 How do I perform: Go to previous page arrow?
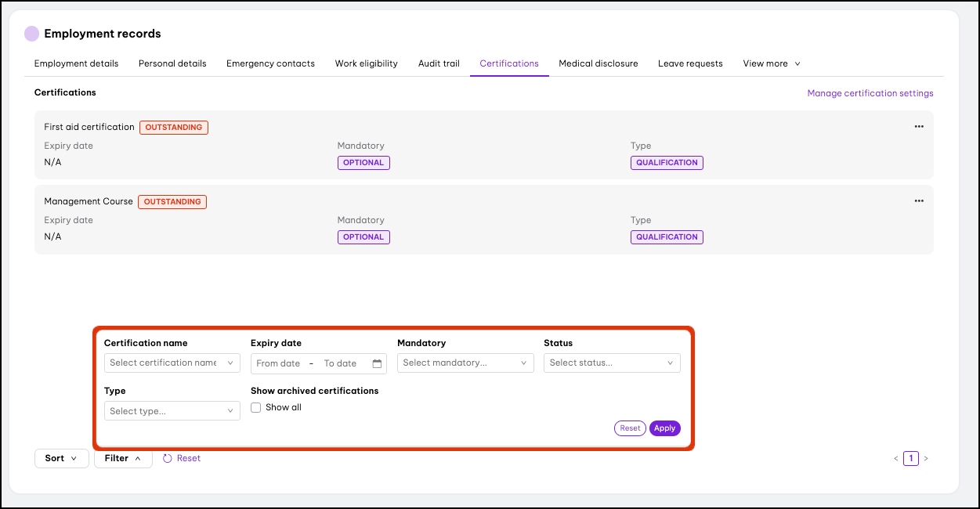[896, 459]
